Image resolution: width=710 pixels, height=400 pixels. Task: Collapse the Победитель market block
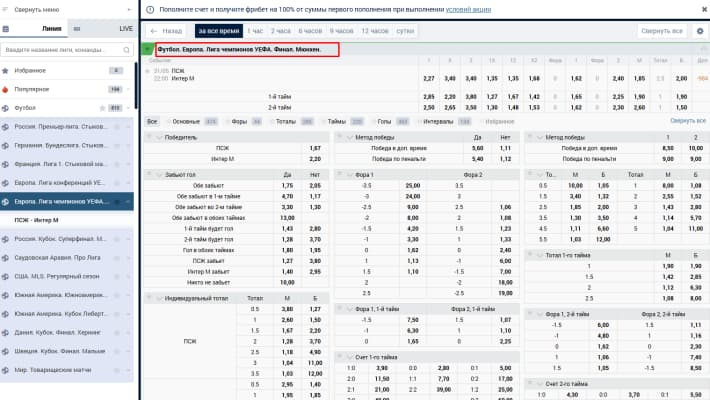pos(159,137)
